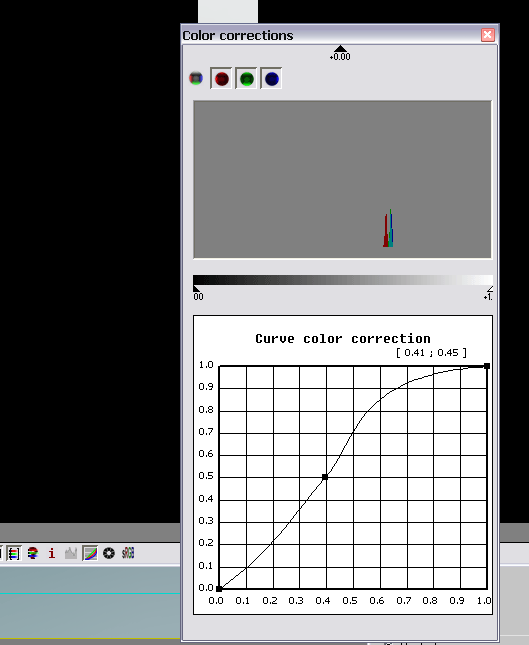
Task: Toggle the green channel button
Action: (x=246, y=78)
